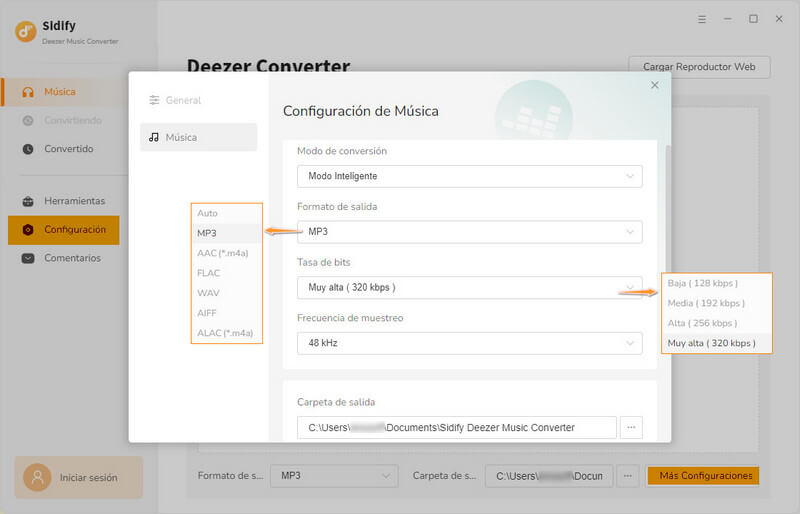
Task: Click Iniciar sesión button
Action: pyautogui.click(x=79, y=477)
